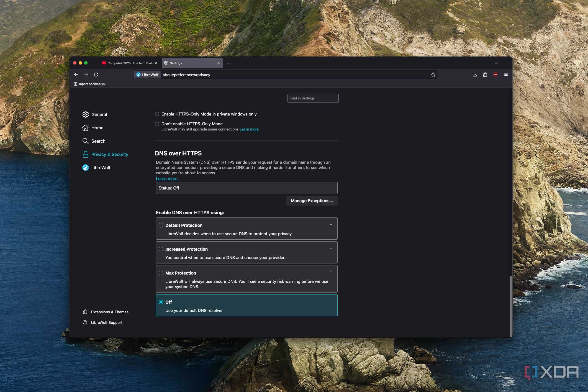
Task: Open the list all tabs dropdown
Action: coord(496,63)
